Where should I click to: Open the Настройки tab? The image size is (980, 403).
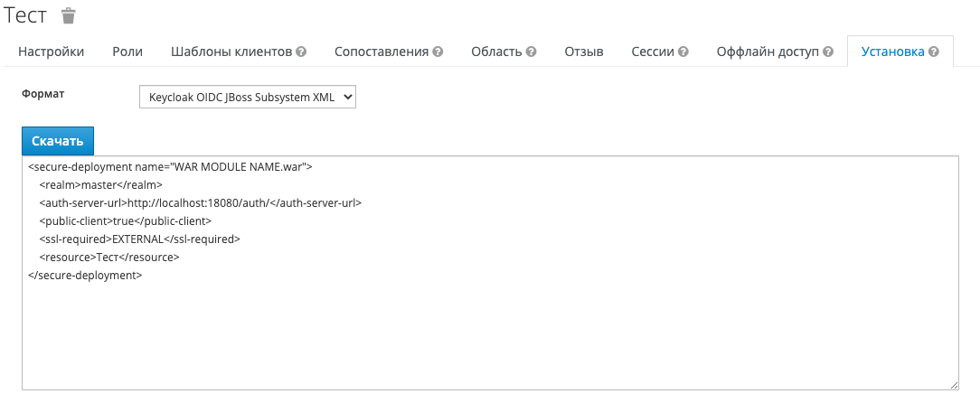click(x=52, y=52)
